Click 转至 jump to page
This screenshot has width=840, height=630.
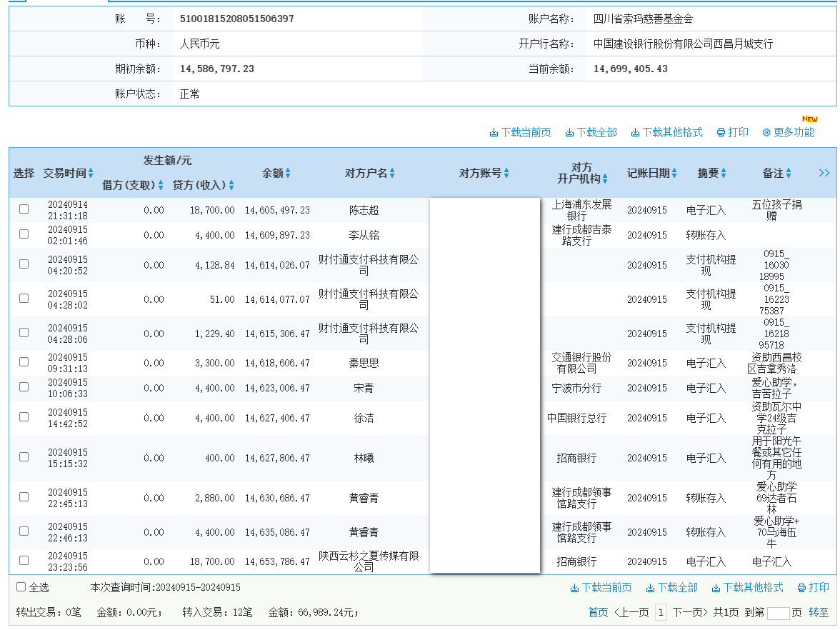click(x=819, y=612)
